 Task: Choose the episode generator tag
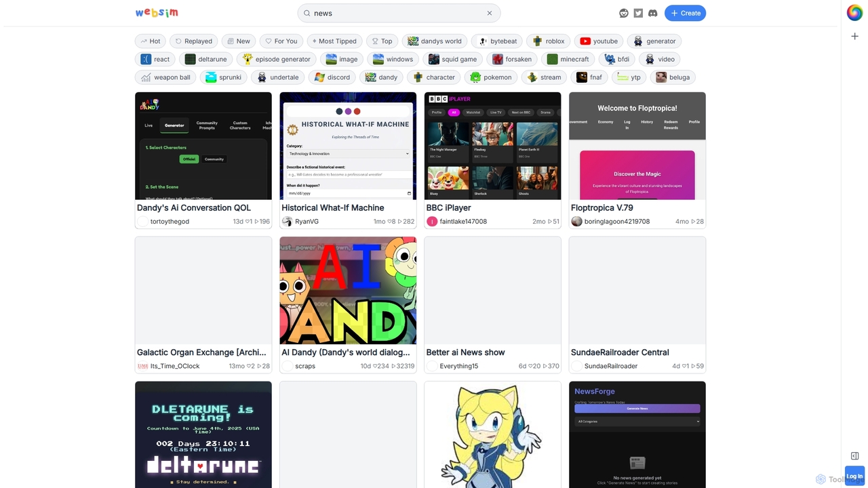point(277,59)
